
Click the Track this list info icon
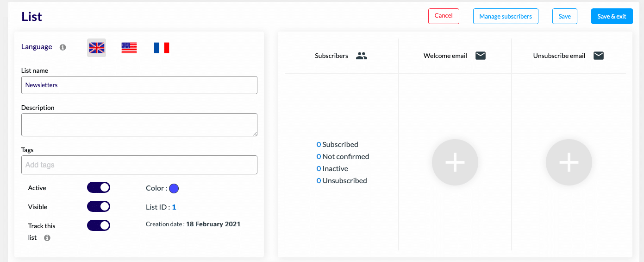click(x=47, y=238)
